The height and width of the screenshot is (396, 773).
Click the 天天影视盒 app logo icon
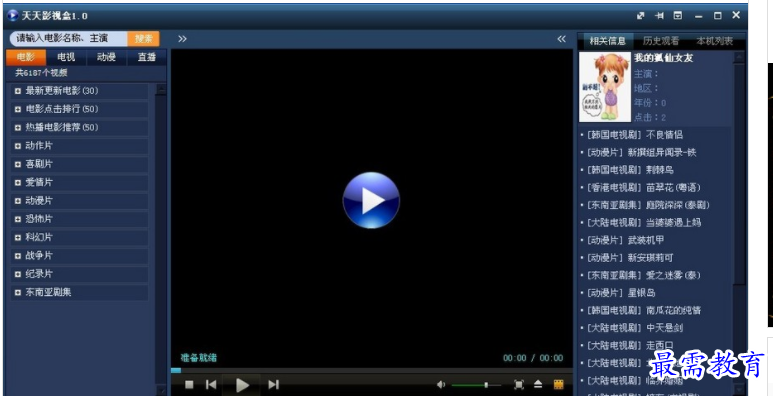click(13, 15)
